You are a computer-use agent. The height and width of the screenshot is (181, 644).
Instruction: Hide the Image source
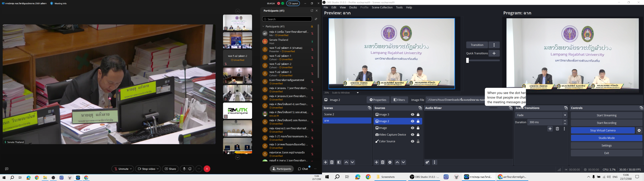click(413, 128)
